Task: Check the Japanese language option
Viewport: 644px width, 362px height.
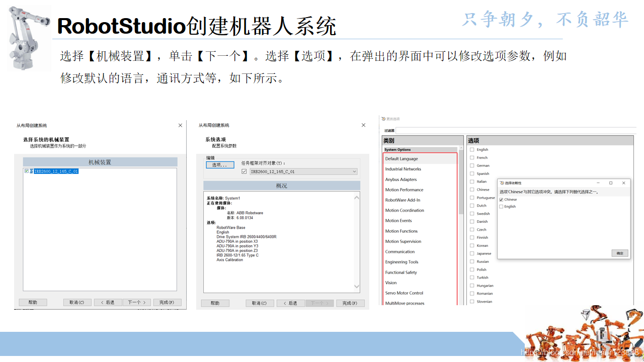Action: (472, 253)
